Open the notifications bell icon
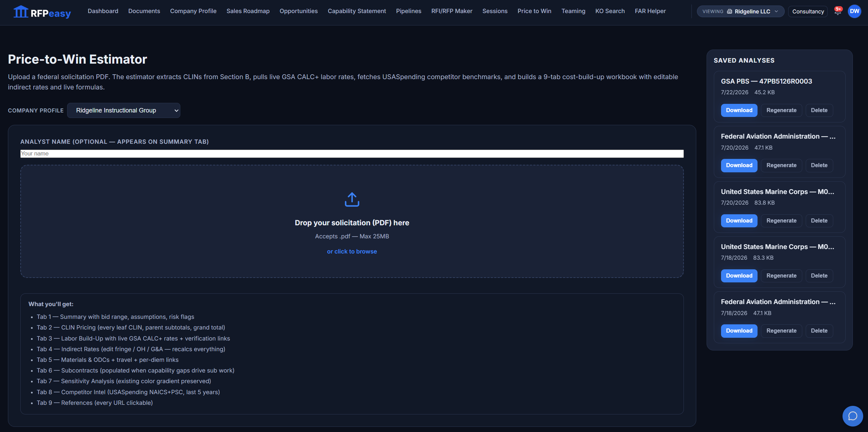Image resolution: width=868 pixels, height=432 pixels. (x=838, y=11)
